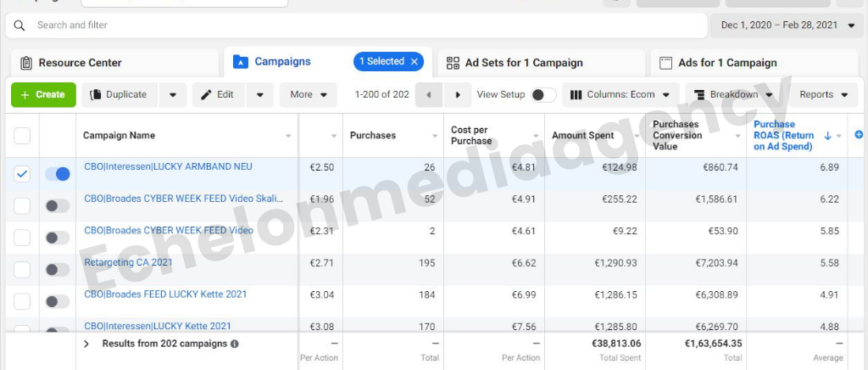Enable the toggle for campaign with 2 purchases

click(x=58, y=238)
